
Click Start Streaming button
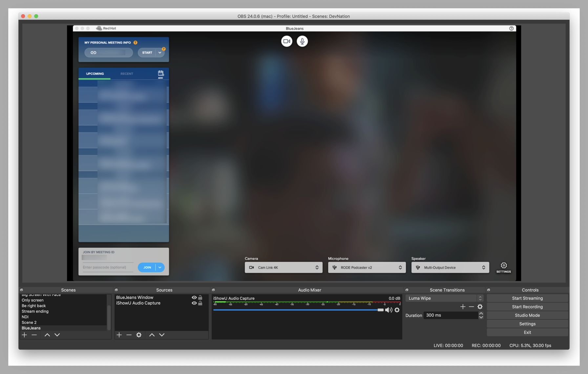pos(527,298)
